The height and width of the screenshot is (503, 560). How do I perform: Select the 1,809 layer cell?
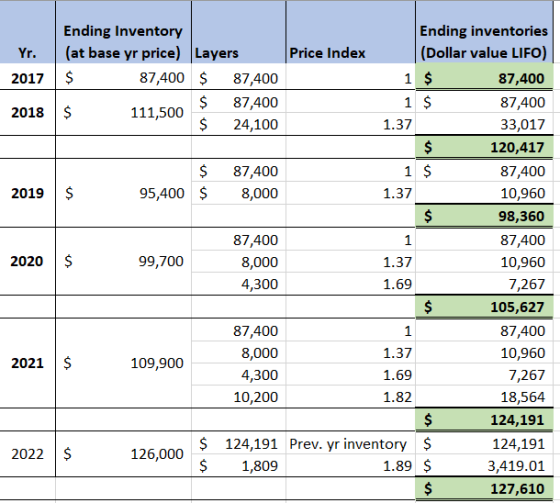pyautogui.click(x=239, y=465)
